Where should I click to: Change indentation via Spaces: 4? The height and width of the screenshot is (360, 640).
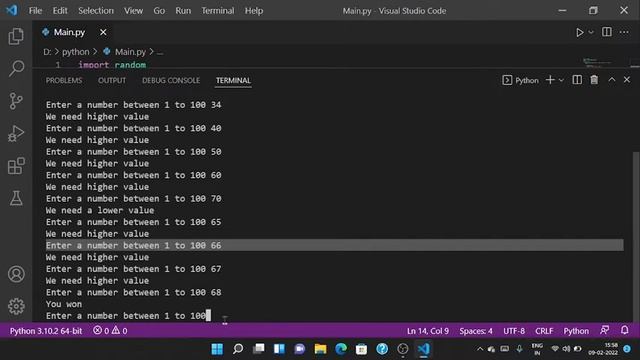[476, 331]
